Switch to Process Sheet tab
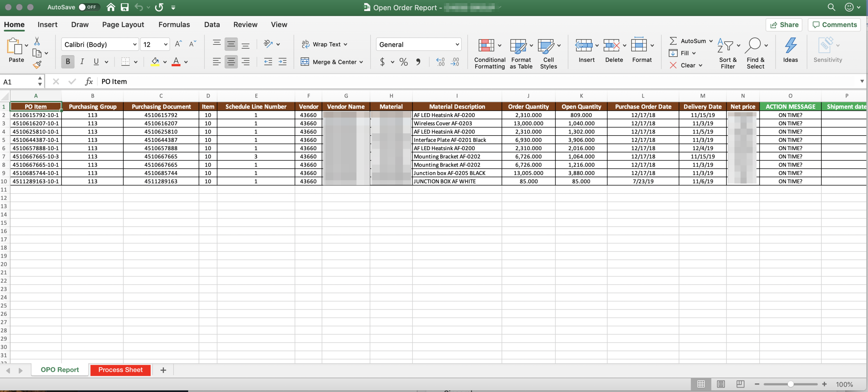868x392 pixels. pyautogui.click(x=120, y=370)
